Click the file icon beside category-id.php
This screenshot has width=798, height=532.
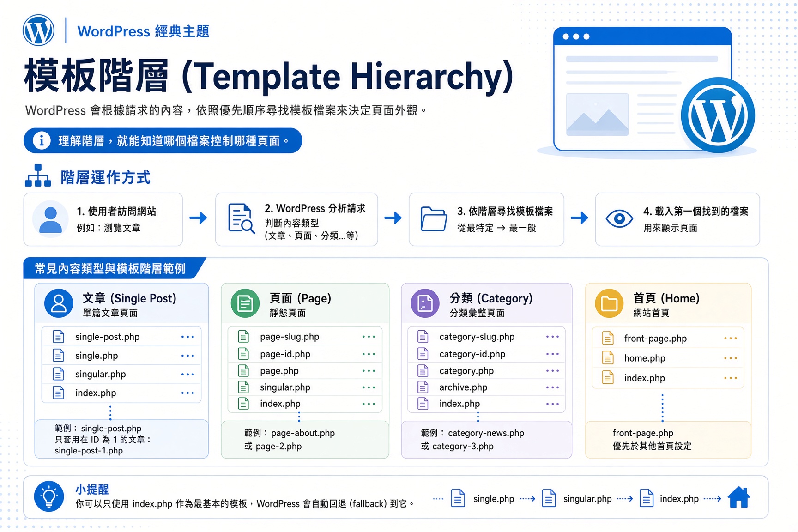423,354
